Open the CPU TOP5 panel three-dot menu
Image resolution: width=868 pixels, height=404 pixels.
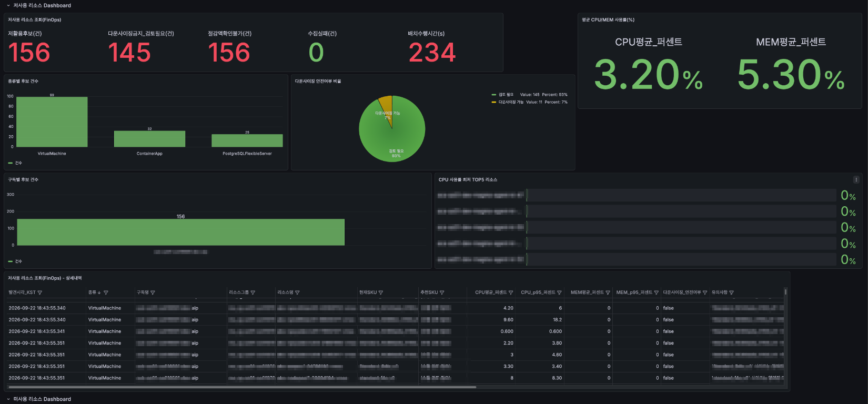pyautogui.click(x=856, y=179)
